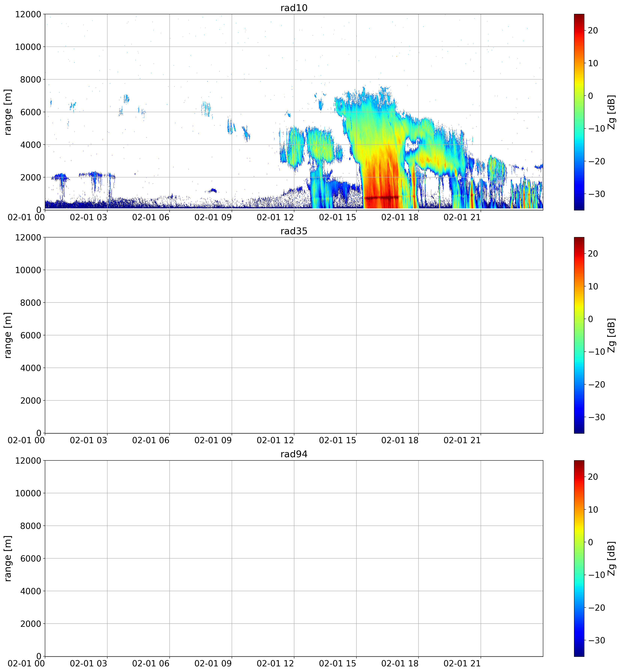Click the 0 tick on rad35 colorbar

tap(591, 319)
